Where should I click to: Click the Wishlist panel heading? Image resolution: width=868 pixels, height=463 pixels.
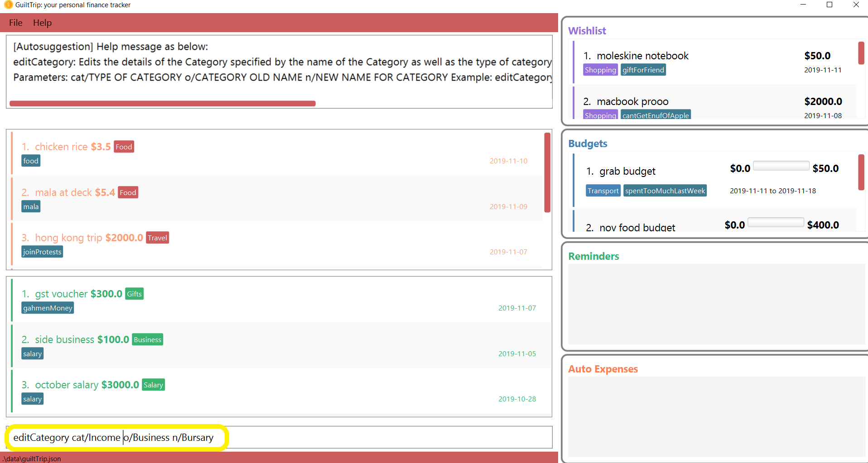tap(587, 31)
